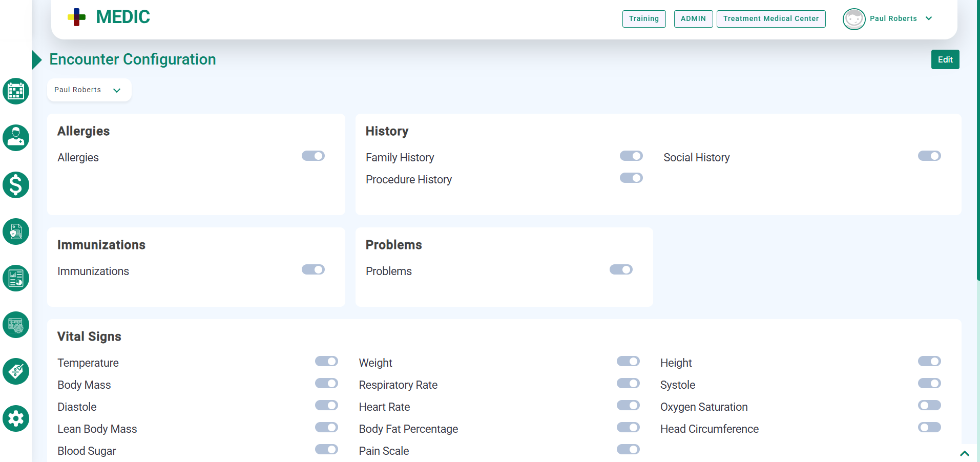The width and height of the screenshot is (980, 462).
Task: Click the Paul Roberts avatar image
Action: point(854,19)
